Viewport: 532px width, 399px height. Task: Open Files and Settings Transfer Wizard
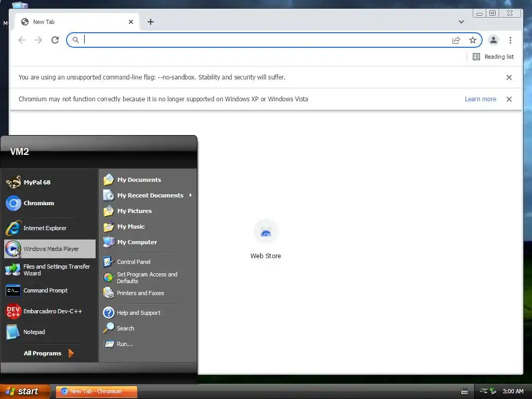coord(49,270)
